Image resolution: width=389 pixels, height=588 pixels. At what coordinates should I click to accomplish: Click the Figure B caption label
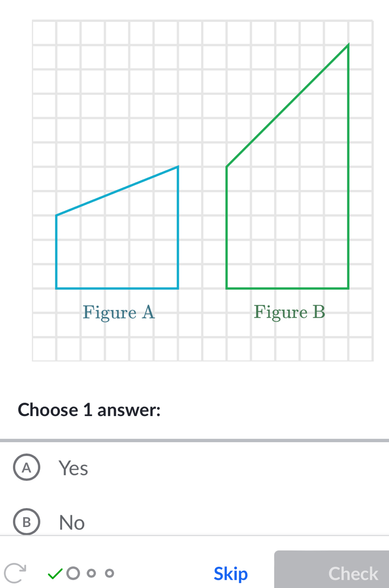(289, 312)
